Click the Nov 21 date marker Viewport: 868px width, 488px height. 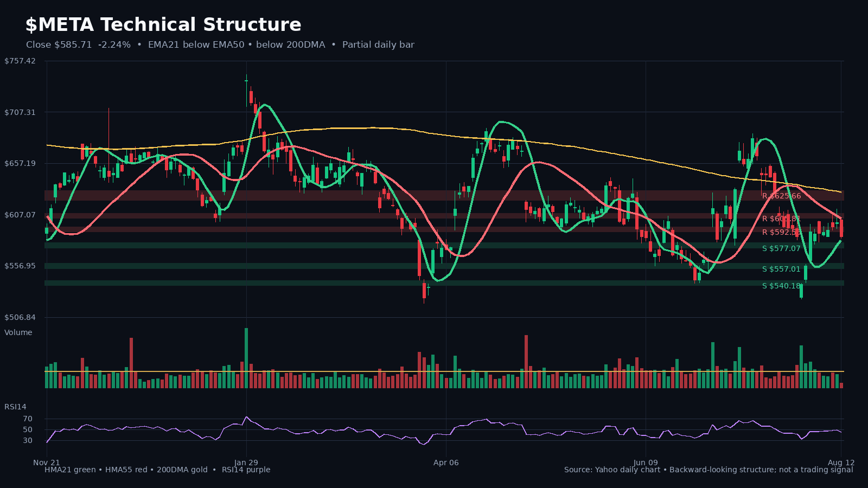[x=47, y=463]
